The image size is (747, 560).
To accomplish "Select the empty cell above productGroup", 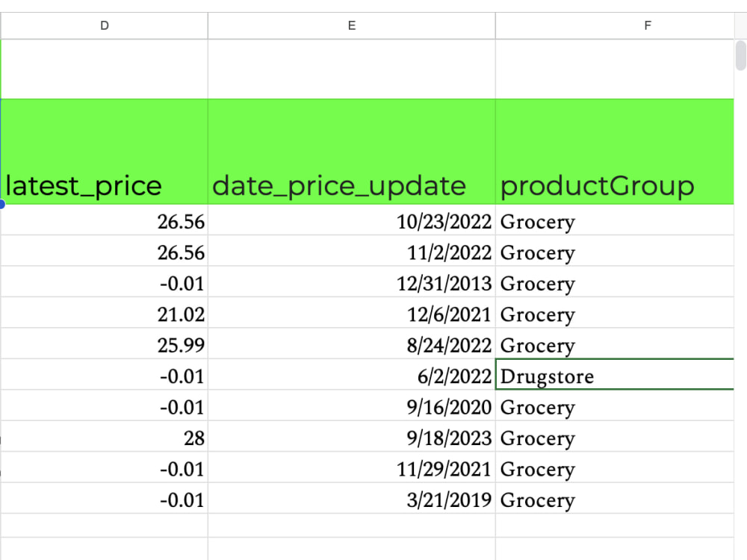I will coord(615,69).
